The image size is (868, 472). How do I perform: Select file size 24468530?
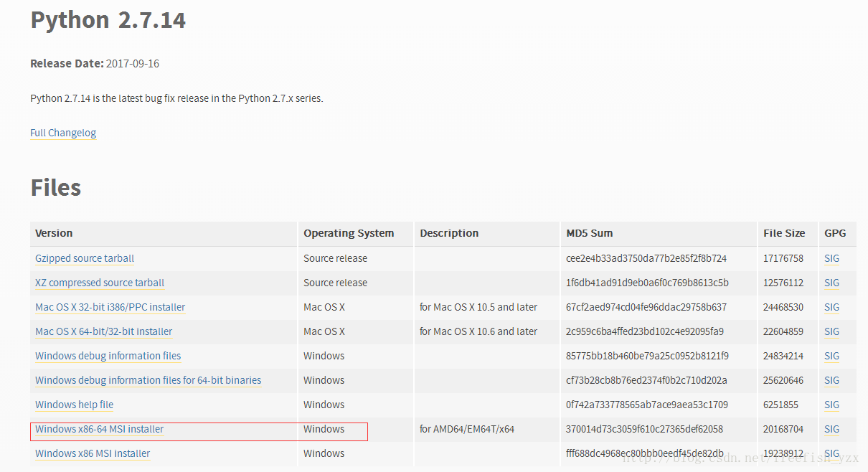click(783, 307)
